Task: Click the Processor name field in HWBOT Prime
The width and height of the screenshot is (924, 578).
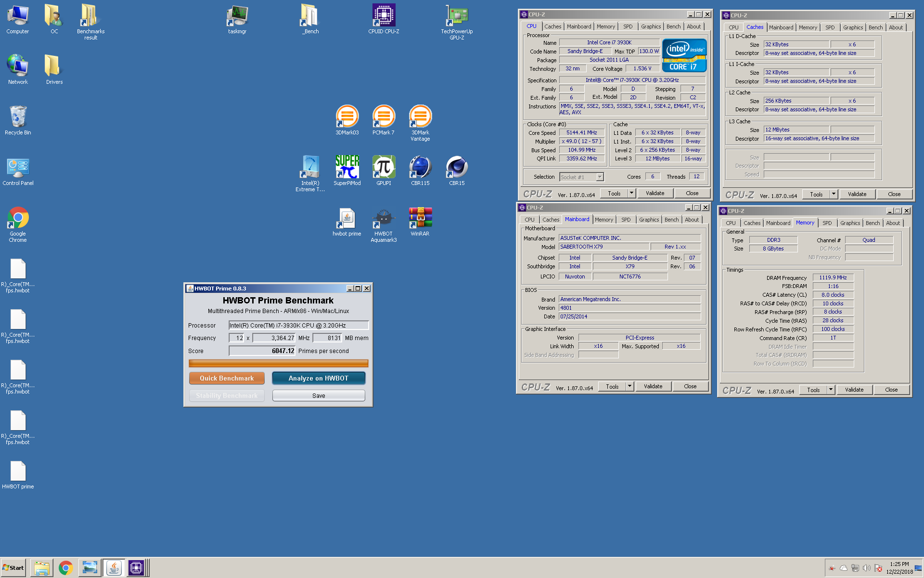Action: (298, 325)
